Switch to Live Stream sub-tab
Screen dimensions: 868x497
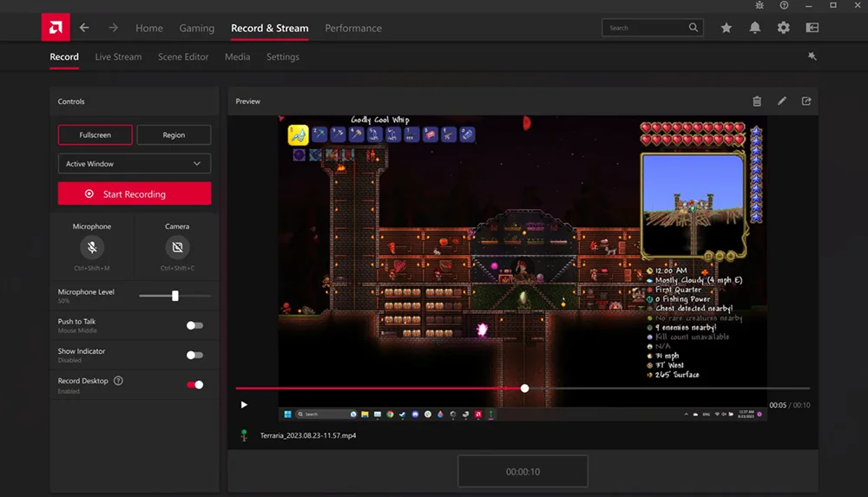click(x=118, y=57)
